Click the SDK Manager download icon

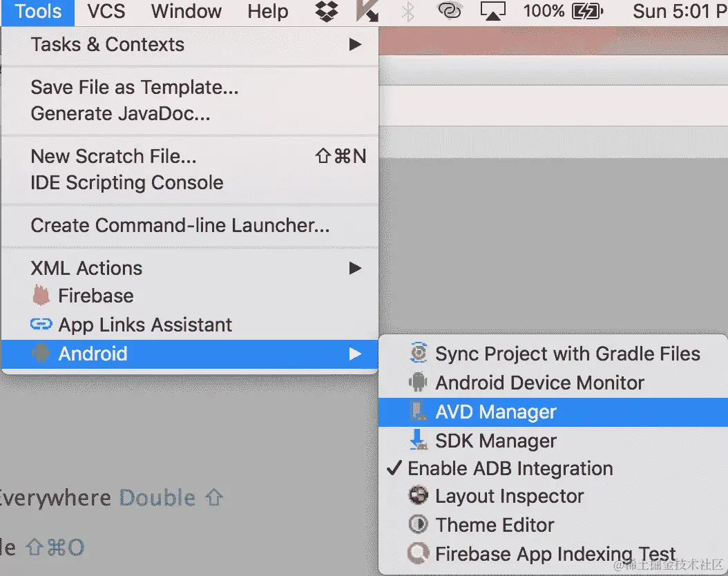419,439
